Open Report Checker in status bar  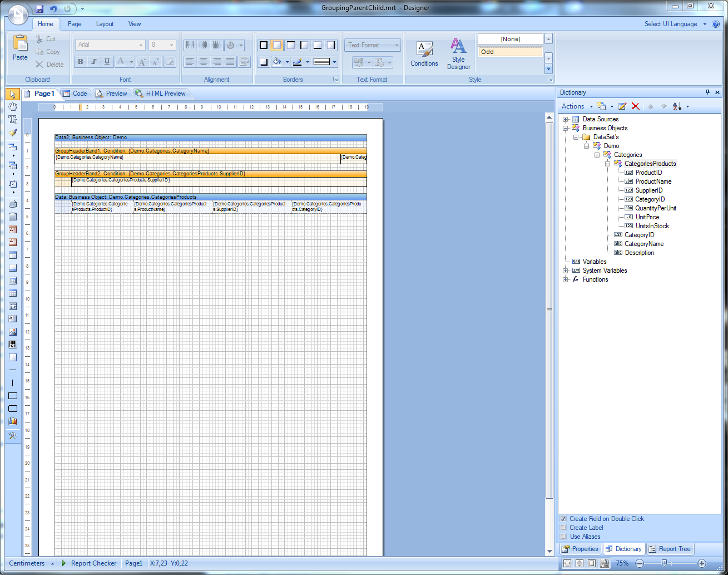click(x=89, y=563)
